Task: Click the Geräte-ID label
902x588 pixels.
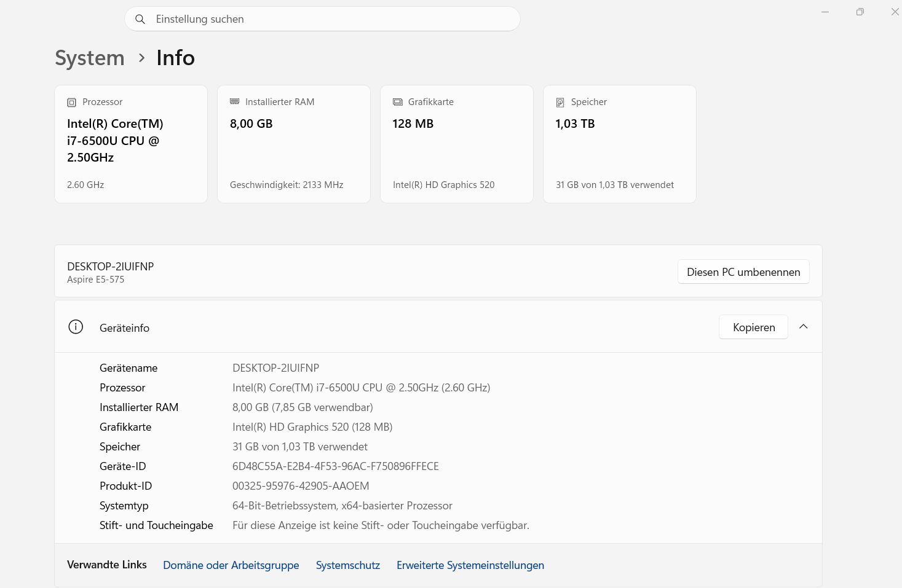Action: [123, 466]
